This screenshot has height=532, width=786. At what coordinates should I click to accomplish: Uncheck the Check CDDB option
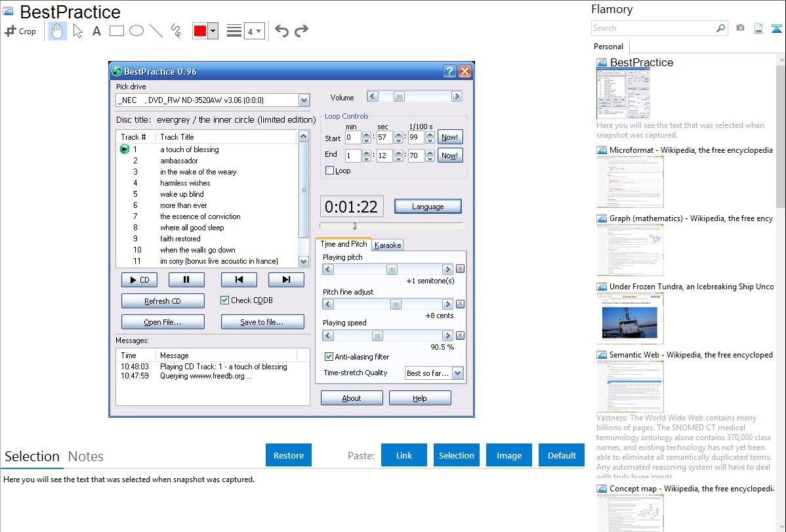click(x=226, y=300)
